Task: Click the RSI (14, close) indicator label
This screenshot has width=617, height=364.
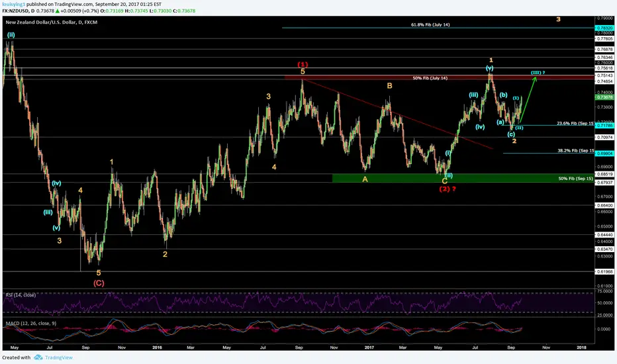Action: coord(21,295)
